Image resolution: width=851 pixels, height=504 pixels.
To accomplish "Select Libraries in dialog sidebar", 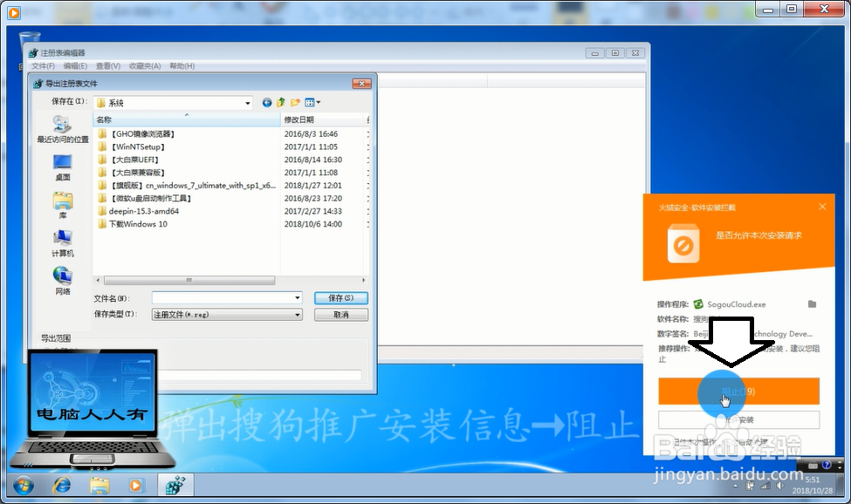I will 63,206.
